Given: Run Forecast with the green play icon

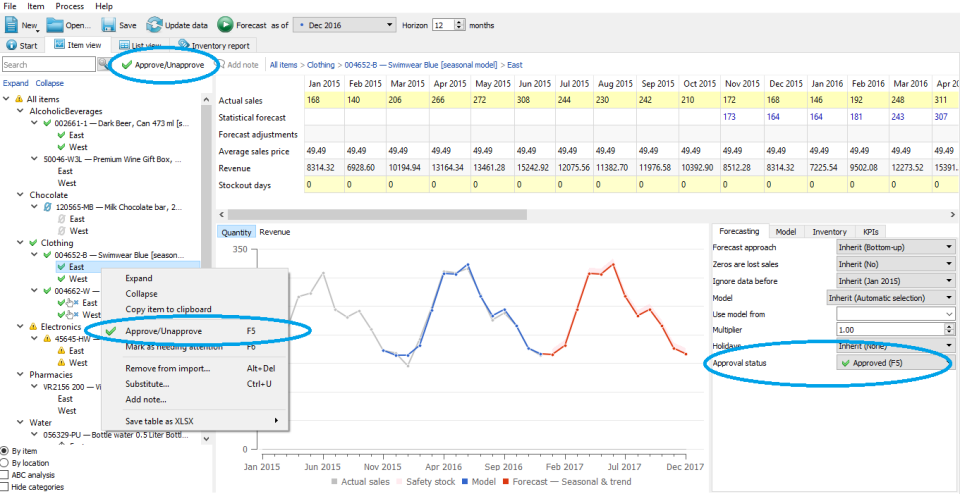Looking at the screenshot, I should pos(225,25).
